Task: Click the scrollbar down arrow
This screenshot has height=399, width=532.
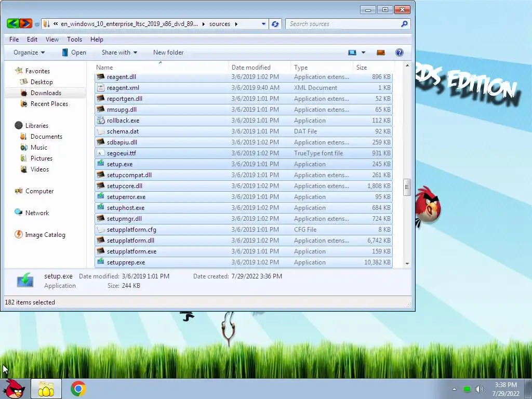Action: [x=407, y=263]
